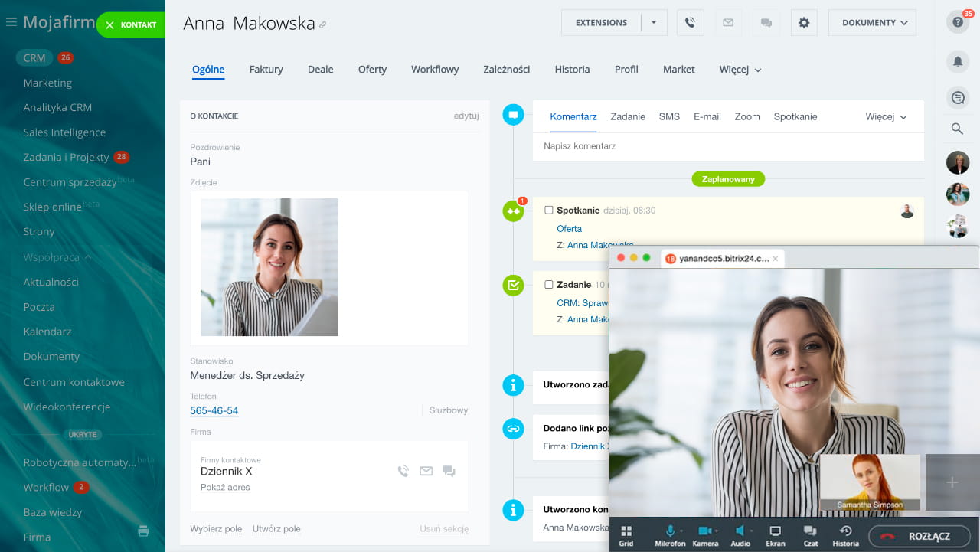Image resolution: width=980 pixels, height=552 pixels.
Task: Select the E-mail activity tab
Action: [707, 117]
